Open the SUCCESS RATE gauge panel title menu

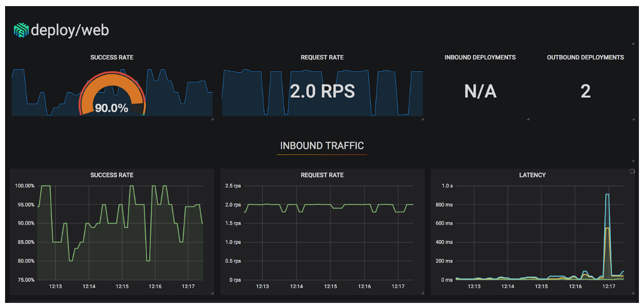pos(112,57)
